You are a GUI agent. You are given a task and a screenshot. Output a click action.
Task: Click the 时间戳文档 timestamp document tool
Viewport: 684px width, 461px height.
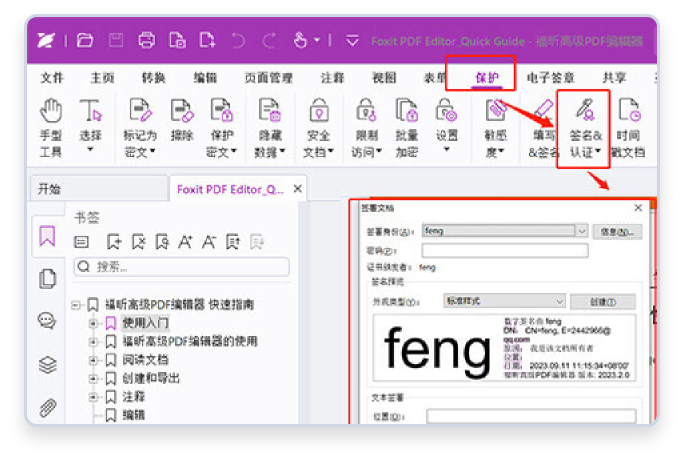(x=629, y=127)
